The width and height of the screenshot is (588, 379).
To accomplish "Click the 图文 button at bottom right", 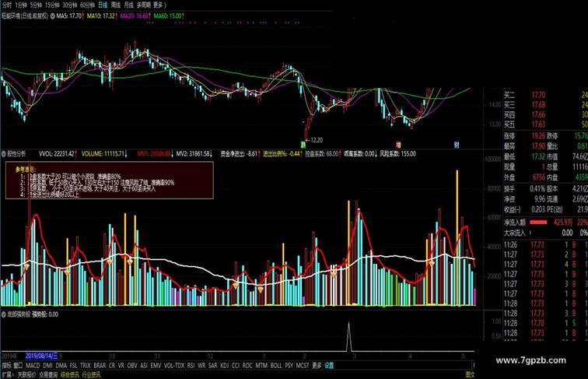I will 470,374.
